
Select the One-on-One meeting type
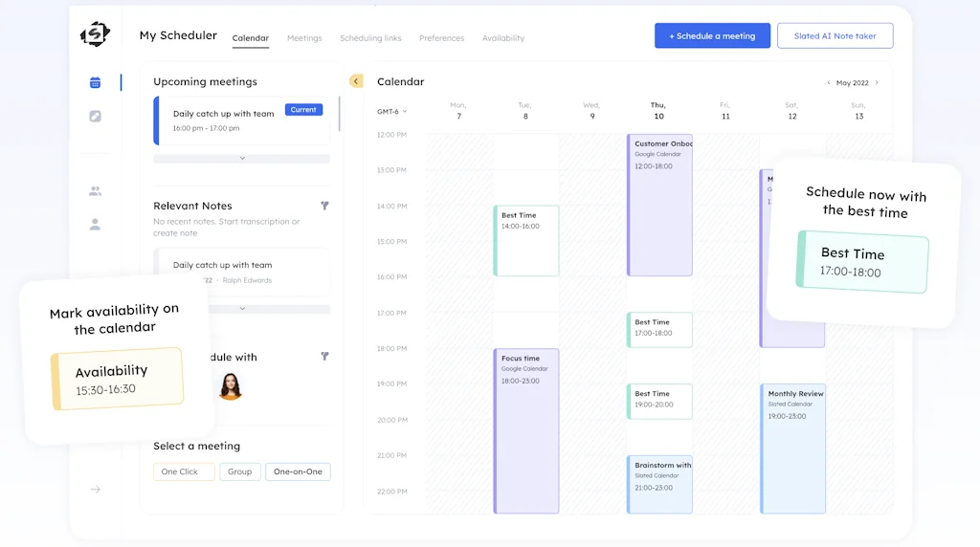click(x=298, y=471)
